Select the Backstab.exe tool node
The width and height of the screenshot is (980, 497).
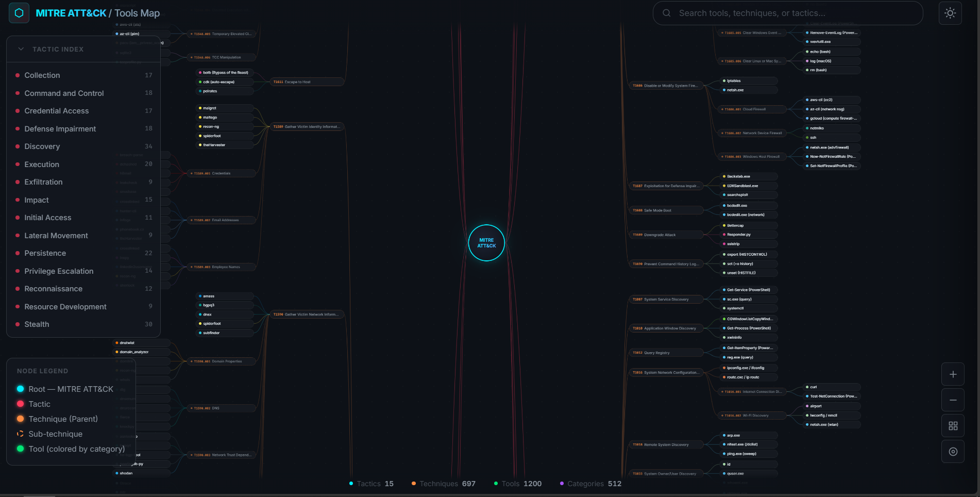point(749,176)
